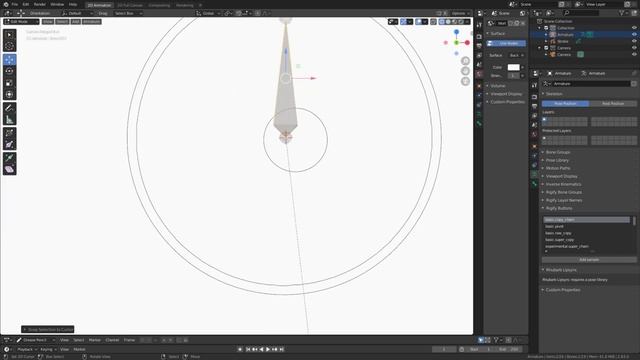The height and width of the screenshot is (360, 640).
Task: Click the blue Z axis gizmo
Action: [456, 32]
